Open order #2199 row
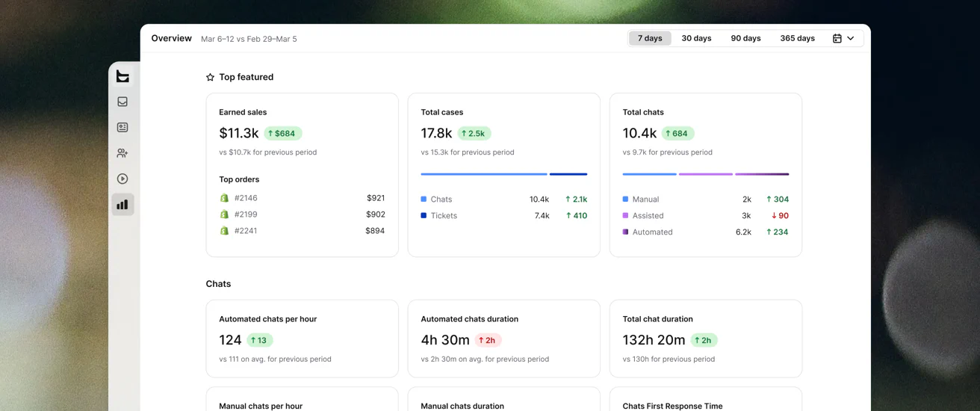This screenshot has height=411, width=980. point(302,214)
